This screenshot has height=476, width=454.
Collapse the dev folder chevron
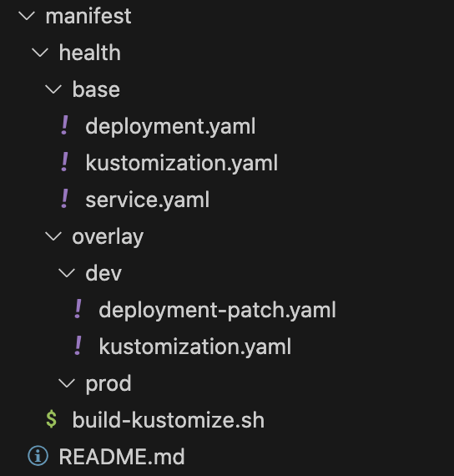click(67, 273)
